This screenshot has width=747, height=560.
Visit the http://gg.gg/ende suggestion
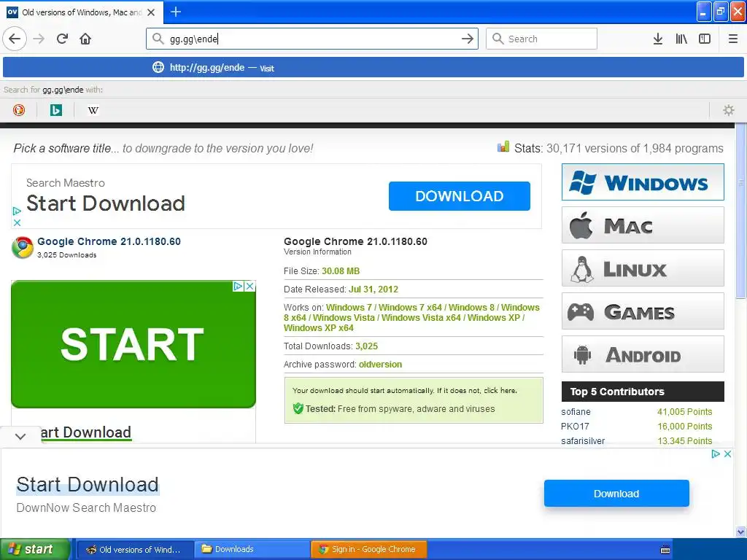point(373,68)
